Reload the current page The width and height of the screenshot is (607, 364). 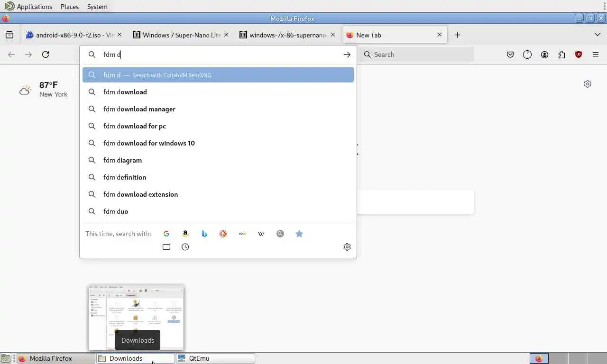pyautogui.click(x=46, y=55)
